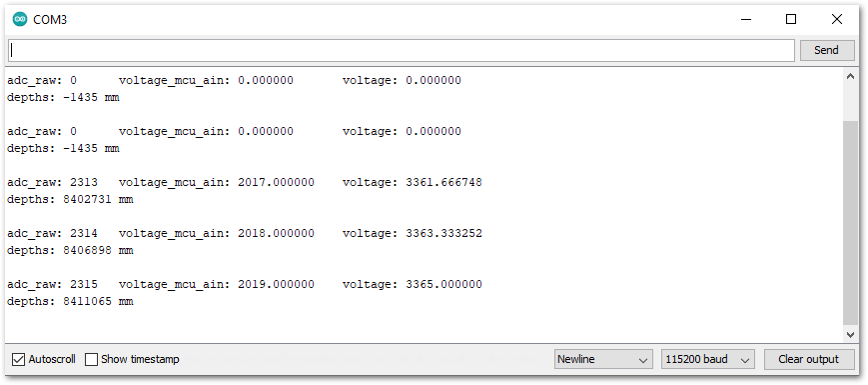Click the Arduino logo icon in title bar

(x=19, y=19)
